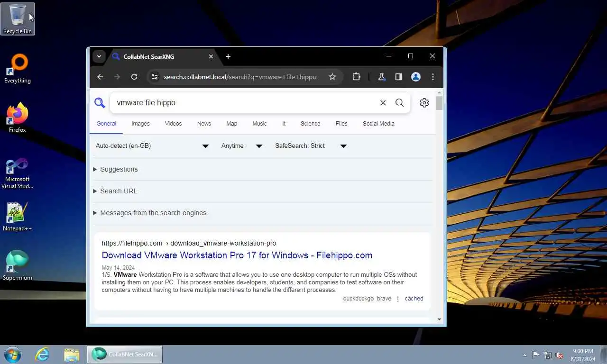Click the vmware file hippo search field

click(244, 103)
